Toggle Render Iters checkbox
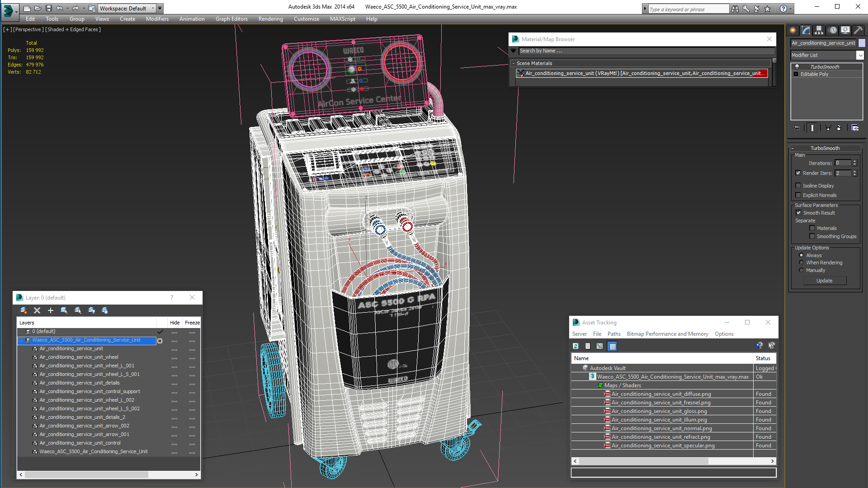The height and width of the screenshot is (488, 868). pyautogui.click(x=798, y=173)
